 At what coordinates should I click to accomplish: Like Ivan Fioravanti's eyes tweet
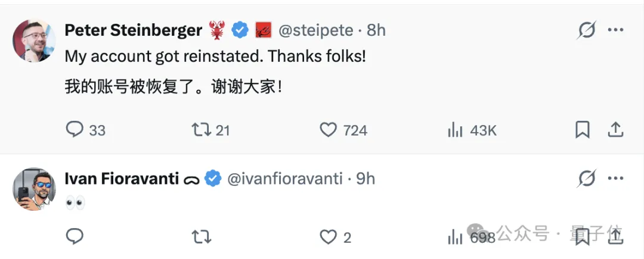click(x=329, y=237)
